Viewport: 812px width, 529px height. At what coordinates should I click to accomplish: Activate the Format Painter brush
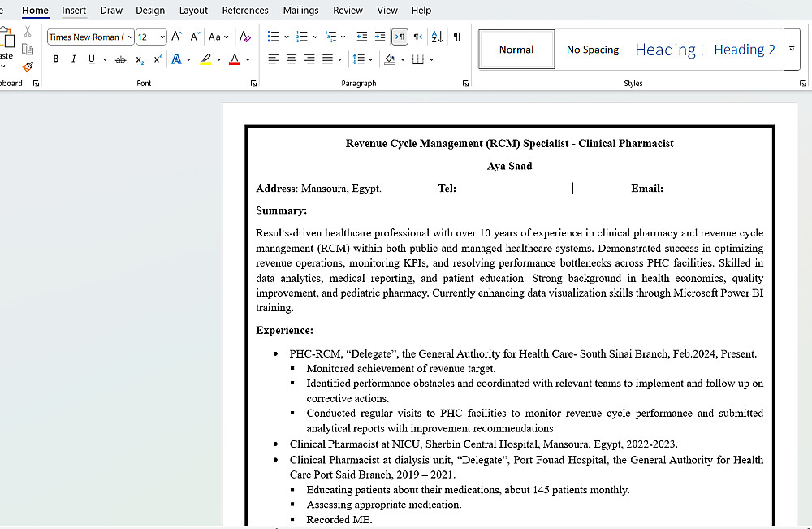tap(28, 67)
